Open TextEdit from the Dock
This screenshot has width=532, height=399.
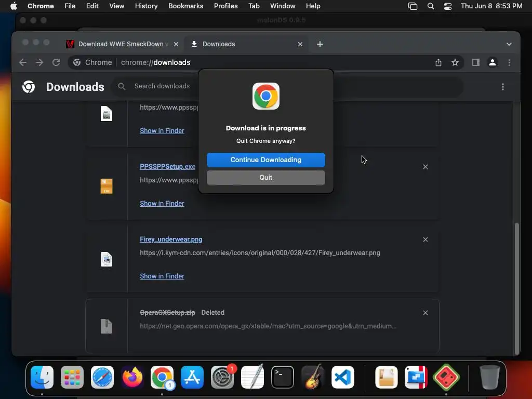pos(252,377)
